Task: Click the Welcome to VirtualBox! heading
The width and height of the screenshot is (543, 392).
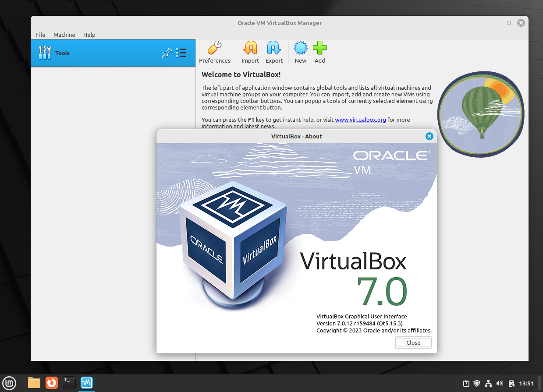Action: 241,74
